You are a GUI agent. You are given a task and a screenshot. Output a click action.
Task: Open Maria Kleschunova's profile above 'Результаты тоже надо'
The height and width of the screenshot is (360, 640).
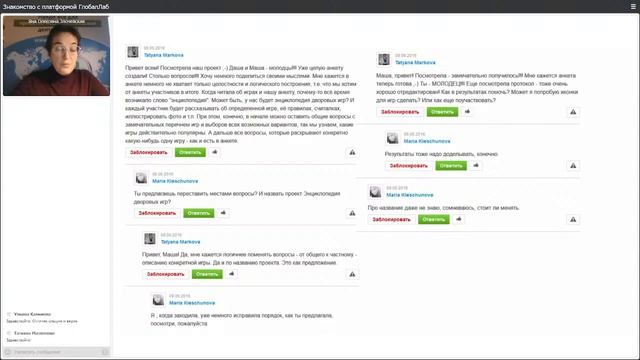[427, 141]
